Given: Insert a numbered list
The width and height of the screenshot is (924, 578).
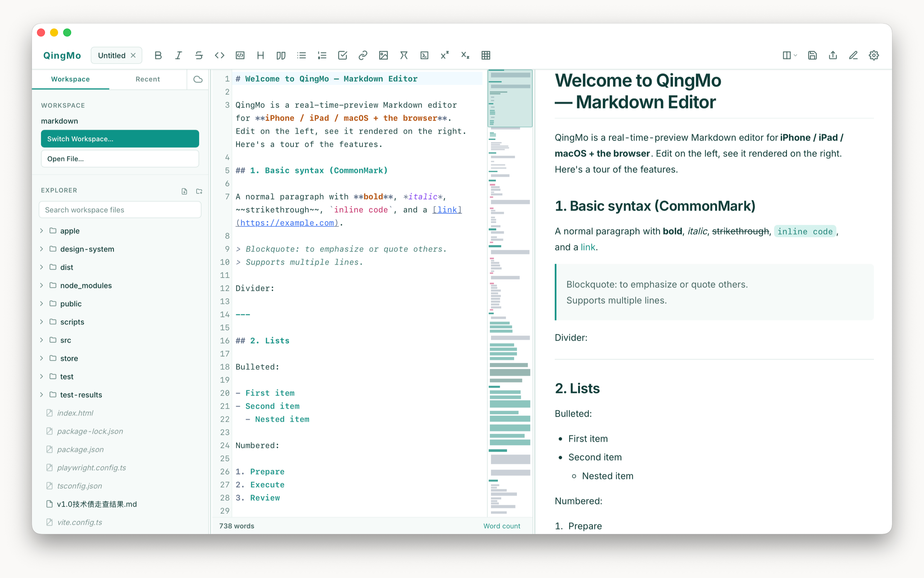Looking at the screenshot, I should click(x=322, y=56).
